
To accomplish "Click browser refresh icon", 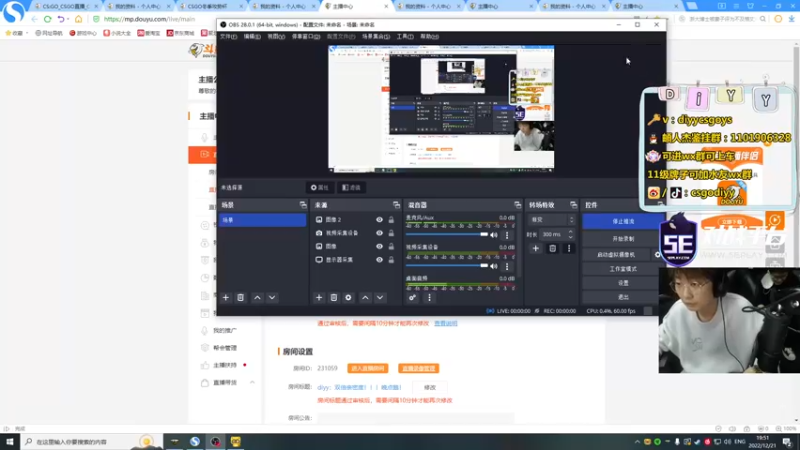I will coord(47,19).
